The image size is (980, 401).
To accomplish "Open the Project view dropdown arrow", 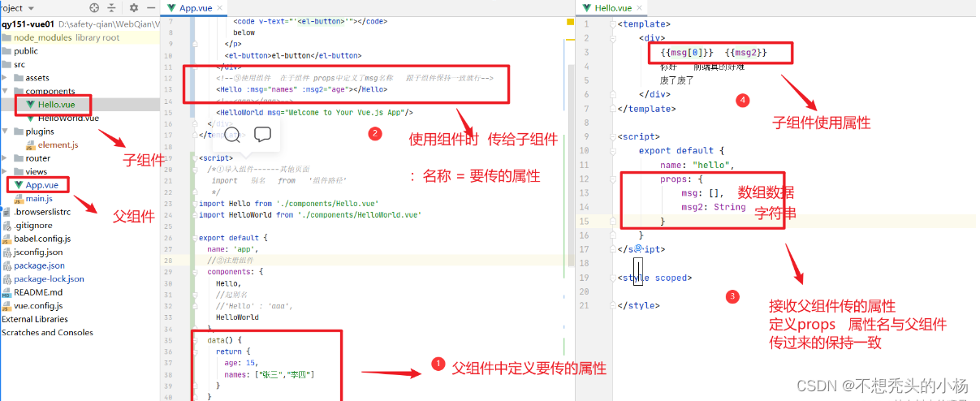I will coord(31,7).
